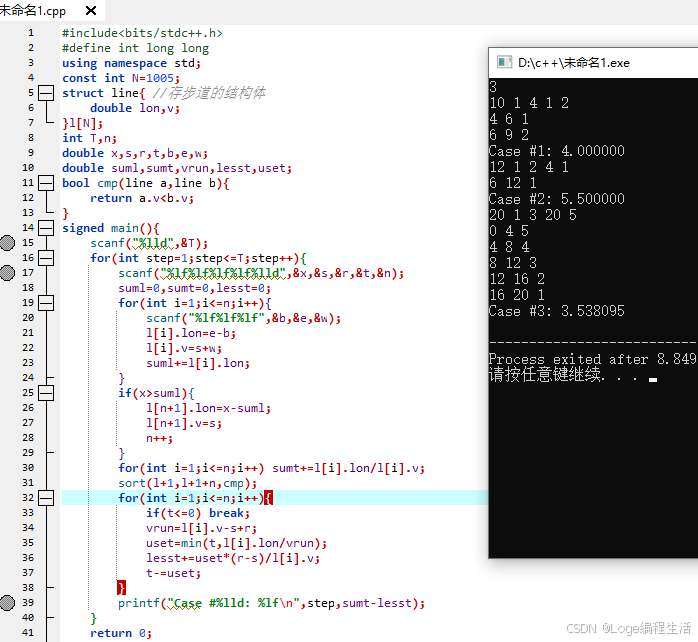
Task: Click 'int T,n;' declaration line
Action: (89, 138)
